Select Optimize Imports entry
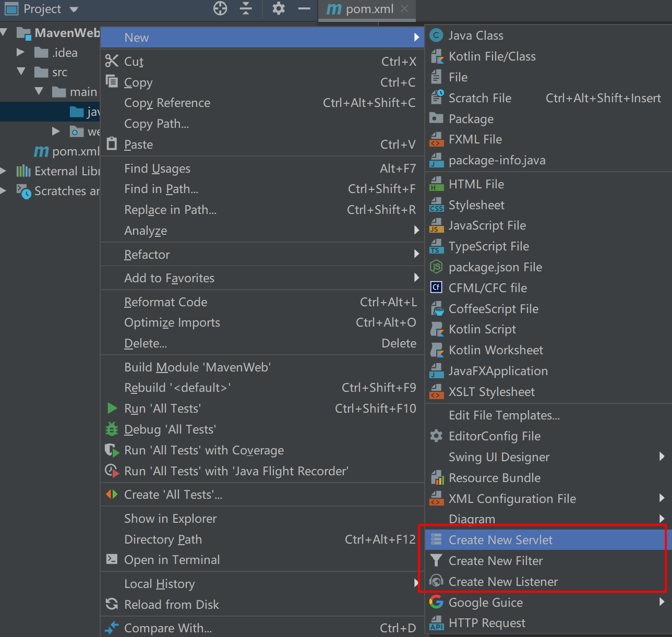Viewport: 672px width, 637px height. click(x=262, y=322)
